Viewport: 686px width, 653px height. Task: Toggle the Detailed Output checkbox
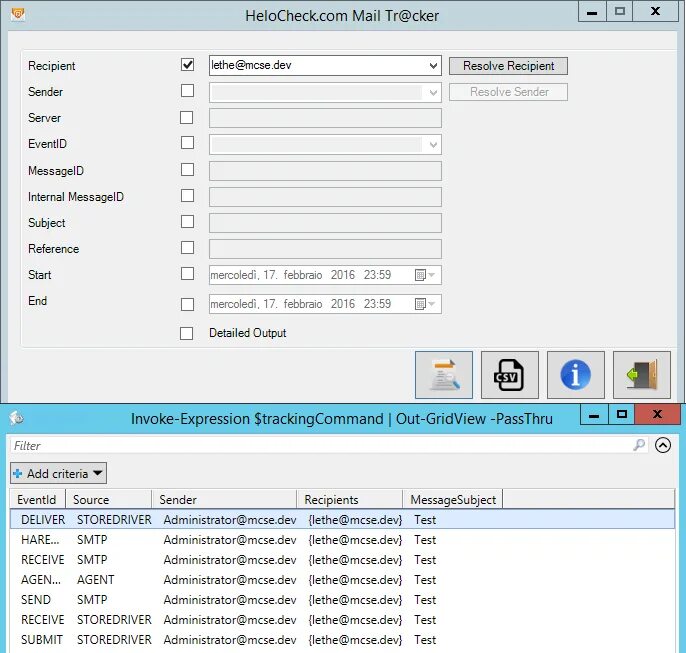(186, 333)
